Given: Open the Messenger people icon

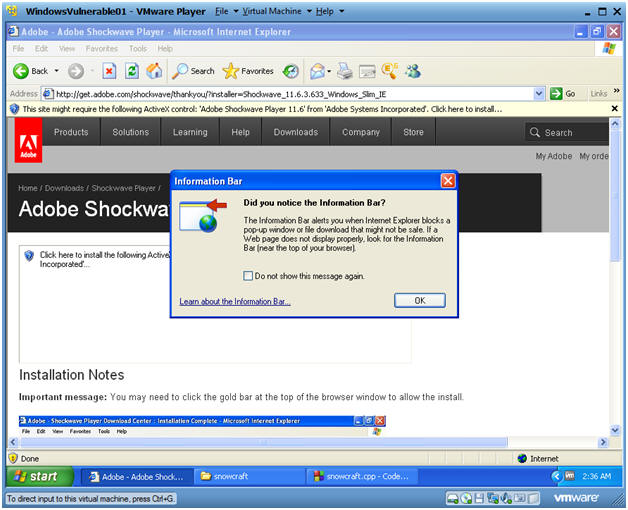Looking at the screenshot, I should tap(413, 71).
